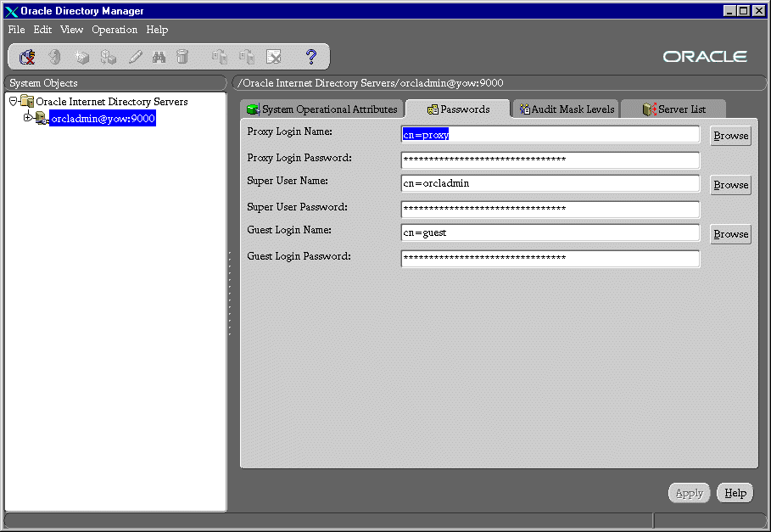Open Find with the binoculars icon
Image resolution: width=771 pixels, height=532 pixels.
[x=159, y=57]
